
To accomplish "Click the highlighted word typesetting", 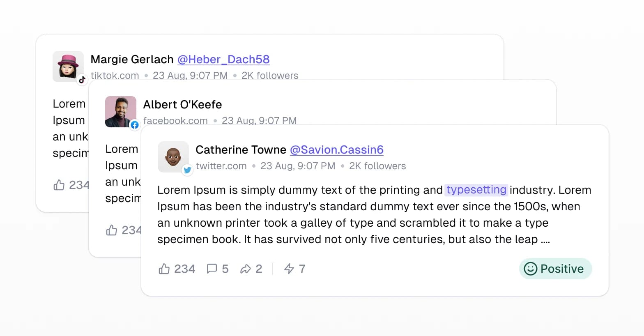I will [476, 190].
